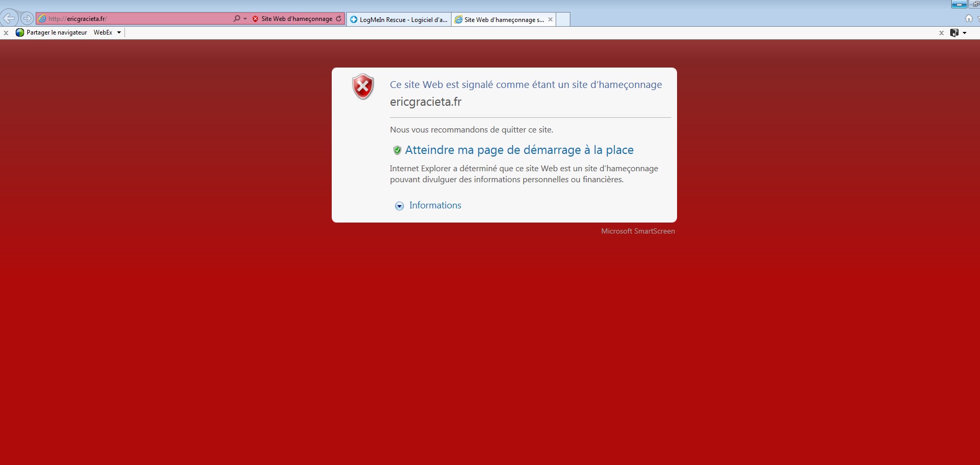This screenshot has height=465, width=980.
Task: Click the domain text 'ericgracieta.fr' in warning box
Action: point(426,102)
